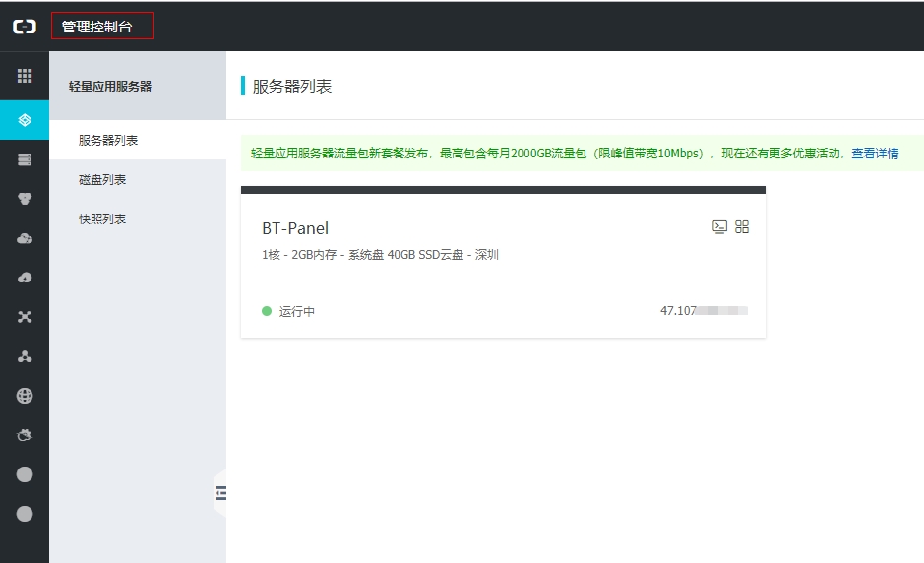924x563 pixels.
Task: Open the products grid menu icon
Action: (x=25, y=76)
